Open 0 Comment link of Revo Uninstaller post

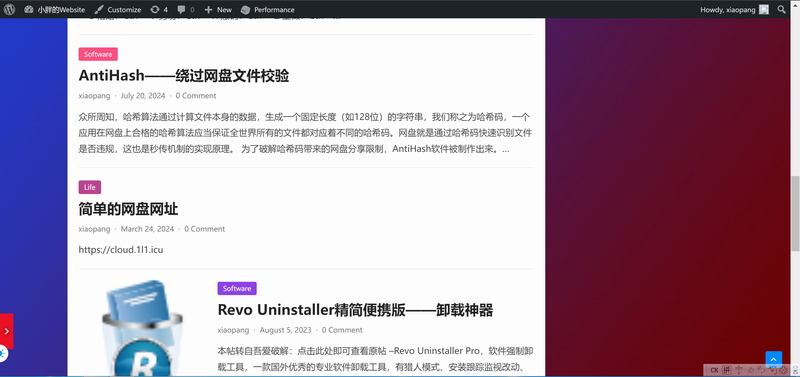(342, 330)
